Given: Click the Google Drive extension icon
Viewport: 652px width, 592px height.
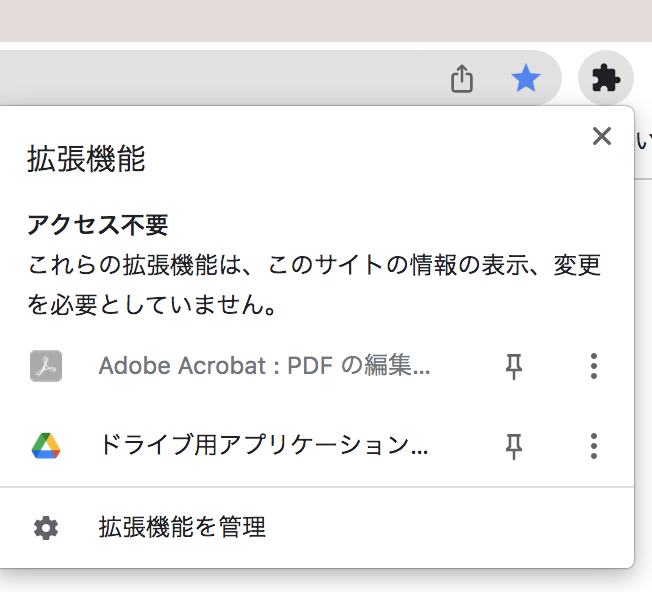Looking at the screenshot, I should [x=46, y=445].
